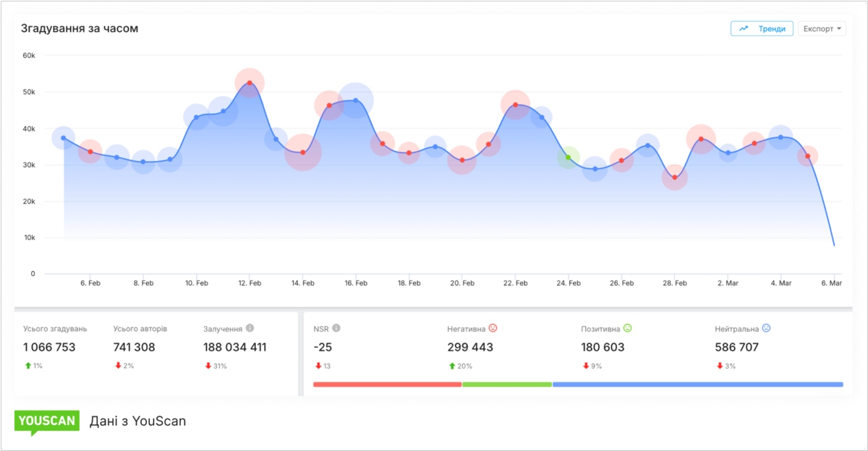Click the Усього авторів value 741 308
868x451 pixels.
coord(134,348)
